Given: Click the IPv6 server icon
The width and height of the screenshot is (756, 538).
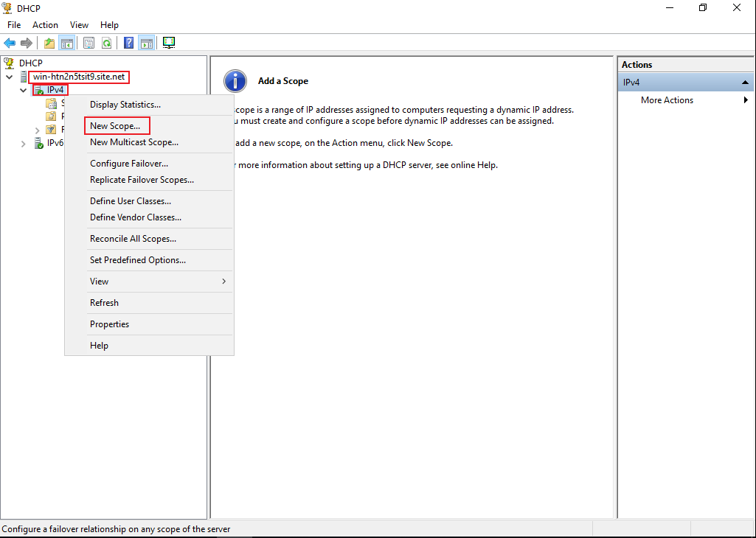Looking at the screenshot, I should (x=38, y=143).
